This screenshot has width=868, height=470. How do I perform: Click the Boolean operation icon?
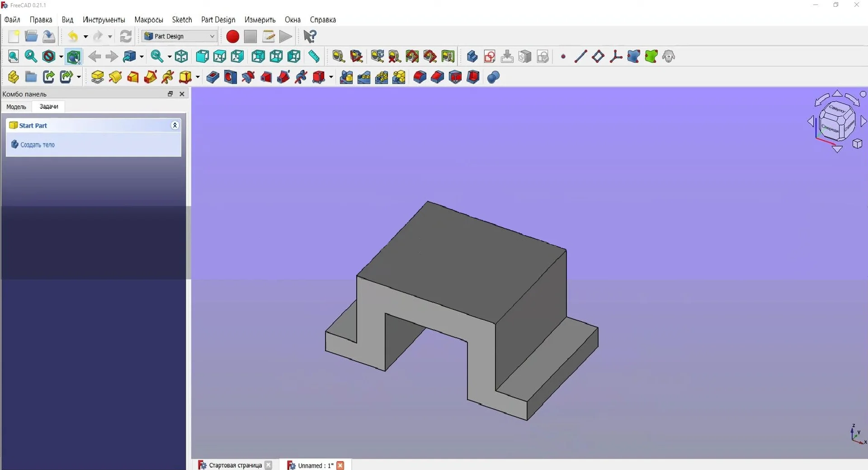493,77
